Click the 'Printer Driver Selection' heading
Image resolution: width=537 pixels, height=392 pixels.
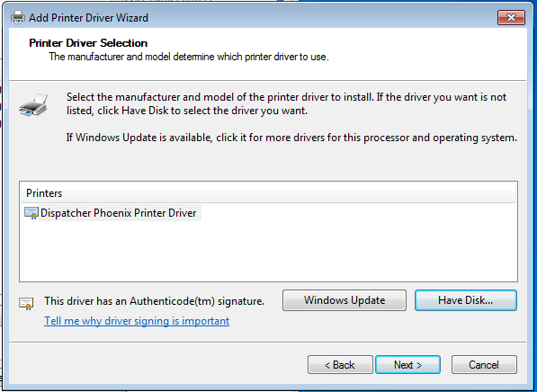(x=88, y=43)
